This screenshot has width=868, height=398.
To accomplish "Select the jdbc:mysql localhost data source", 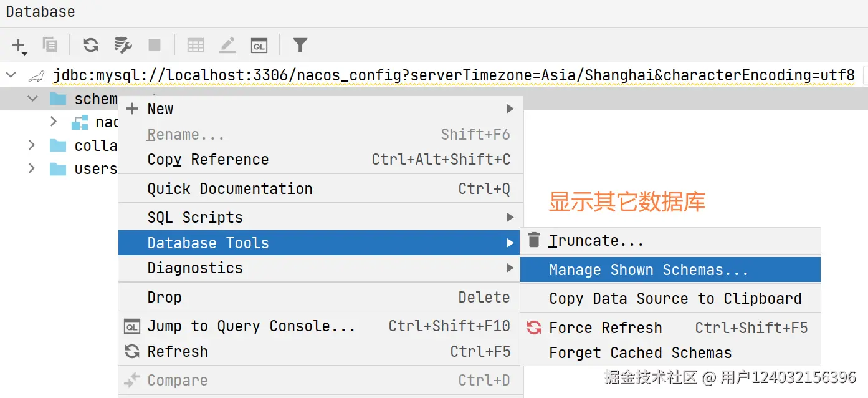I will tap(453, 75).
